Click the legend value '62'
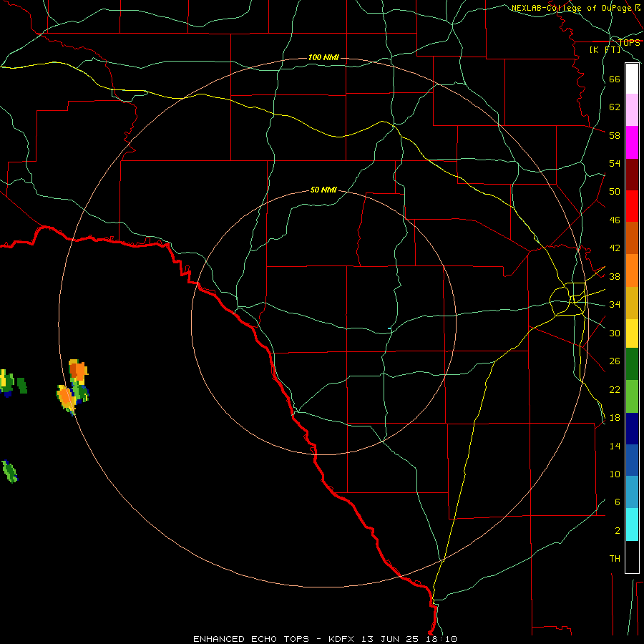 point(615,107)
